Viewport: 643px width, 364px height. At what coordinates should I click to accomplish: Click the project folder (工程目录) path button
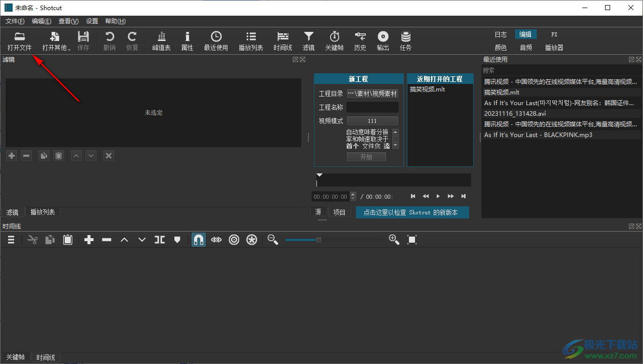373,94
